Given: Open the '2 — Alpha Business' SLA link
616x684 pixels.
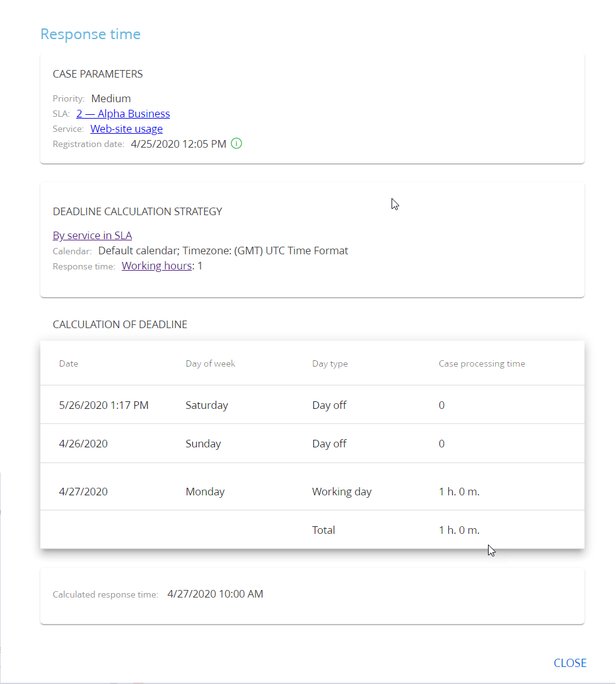Looking at the screenshot, I should [123, 114].
